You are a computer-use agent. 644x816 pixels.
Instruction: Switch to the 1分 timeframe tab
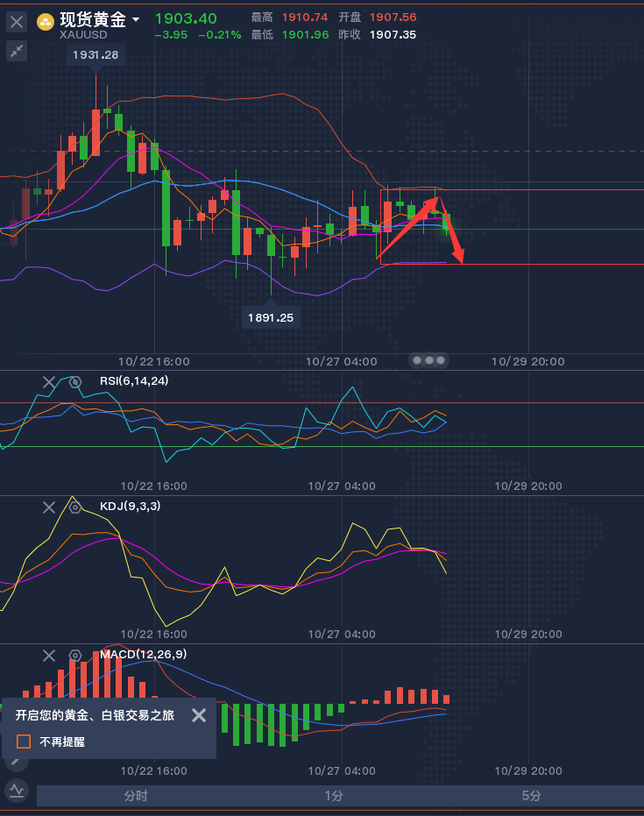334,796
